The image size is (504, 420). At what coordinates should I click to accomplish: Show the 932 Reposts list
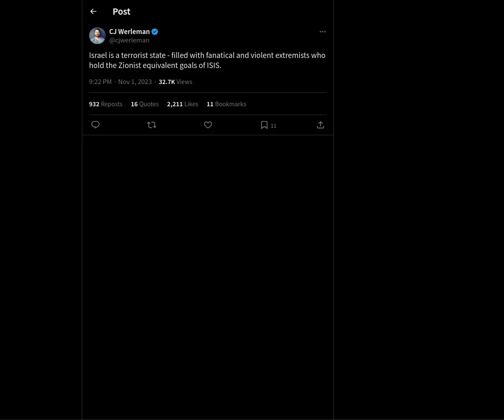(x=105, y=104)
